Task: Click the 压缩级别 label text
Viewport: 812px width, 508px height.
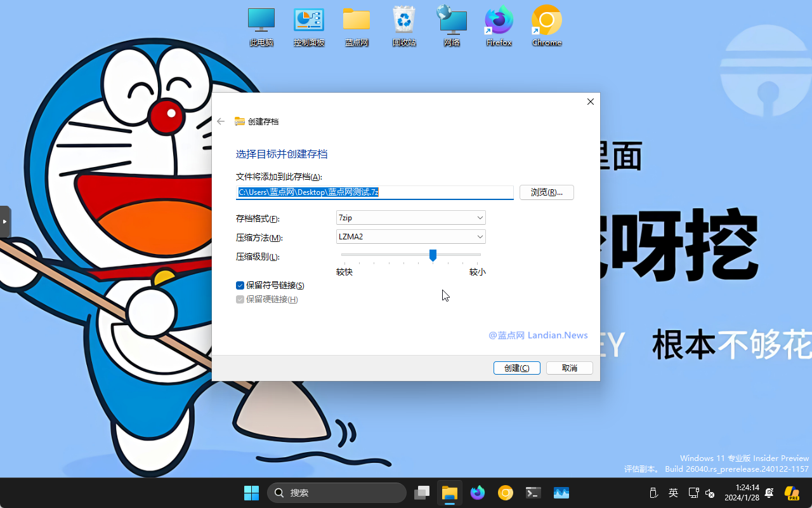Action: click(x=258, y=257)
